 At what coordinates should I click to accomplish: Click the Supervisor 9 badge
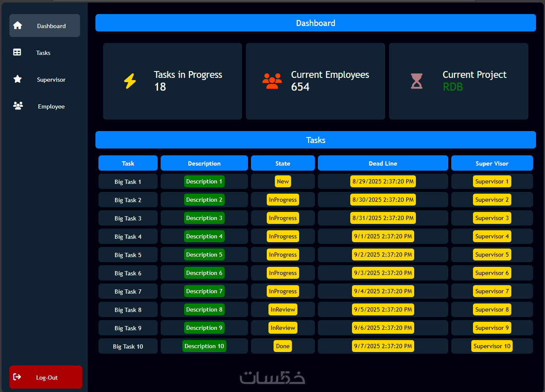[492, 328]
